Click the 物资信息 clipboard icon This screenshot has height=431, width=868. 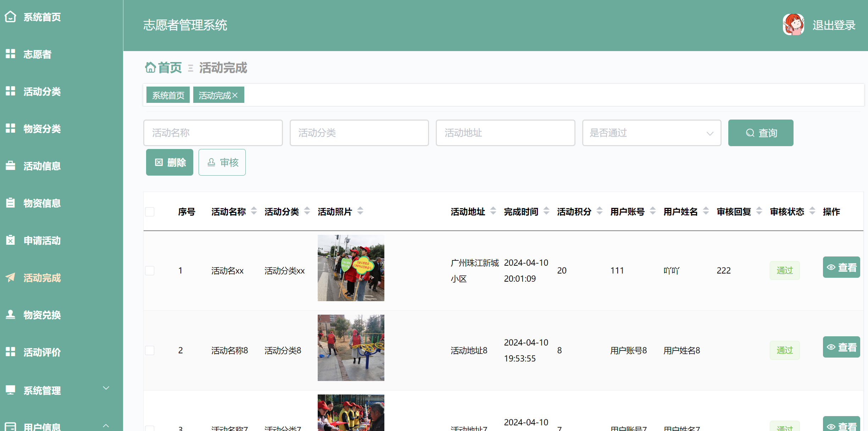click(x=11, y=203)
